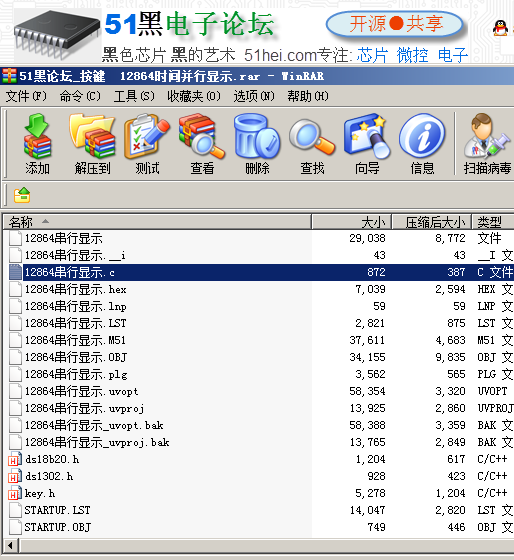Screen dimensions: 514x560
Task: Follow the 芯片 link in banner
Action: point(372,55)
